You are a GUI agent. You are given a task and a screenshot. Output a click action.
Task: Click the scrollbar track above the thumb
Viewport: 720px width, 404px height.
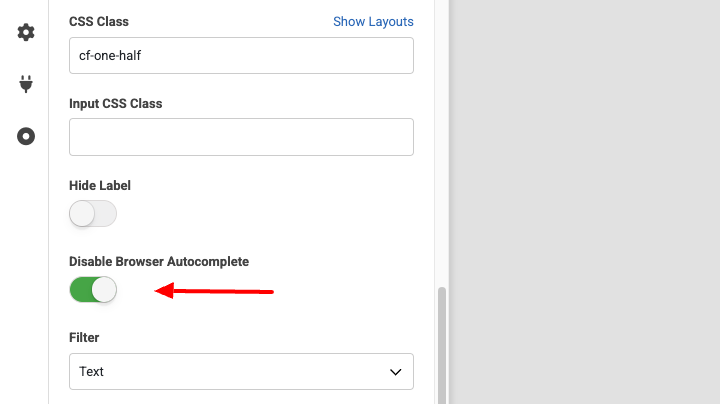442,150
